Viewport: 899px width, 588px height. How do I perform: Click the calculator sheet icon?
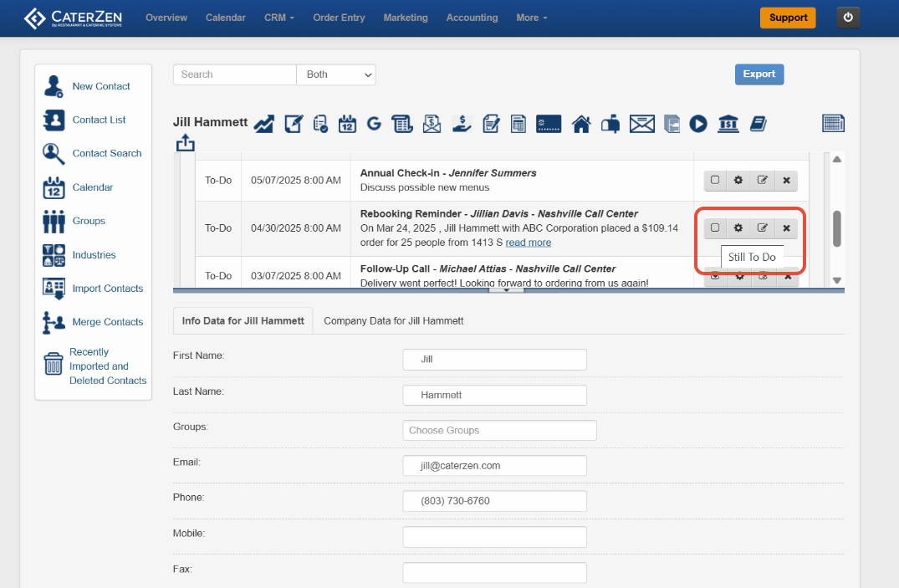(518, 123)
